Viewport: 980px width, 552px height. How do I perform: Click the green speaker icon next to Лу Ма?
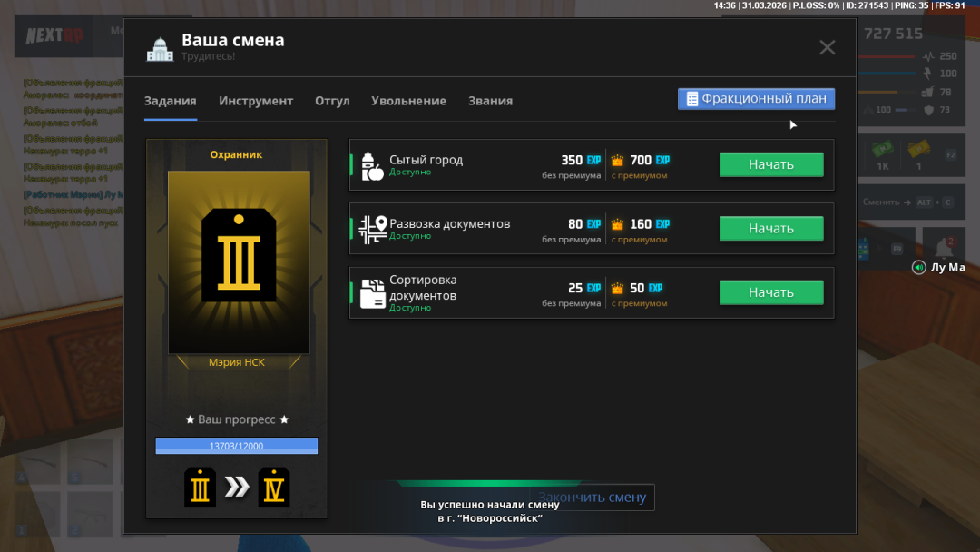(919, 268)
